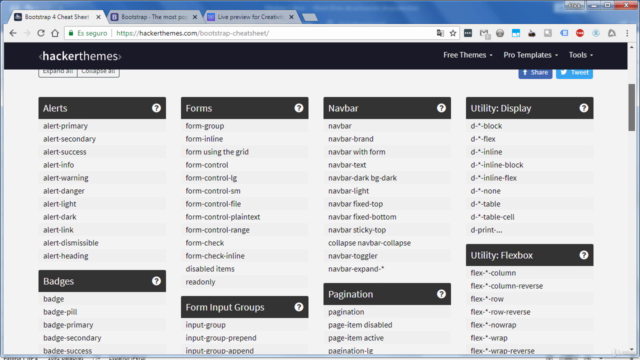Expand the collapse navbar-collapse item

(387, 243)
